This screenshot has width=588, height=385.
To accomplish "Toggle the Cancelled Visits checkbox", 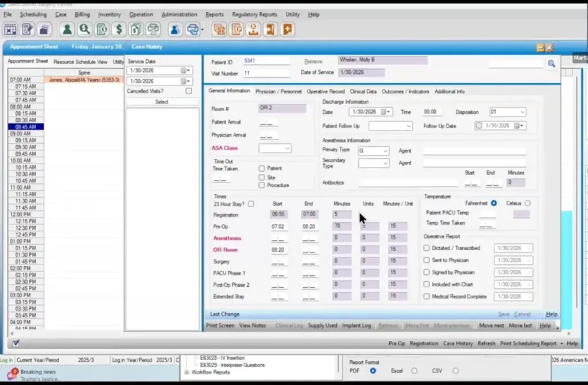I will point(188,91).
